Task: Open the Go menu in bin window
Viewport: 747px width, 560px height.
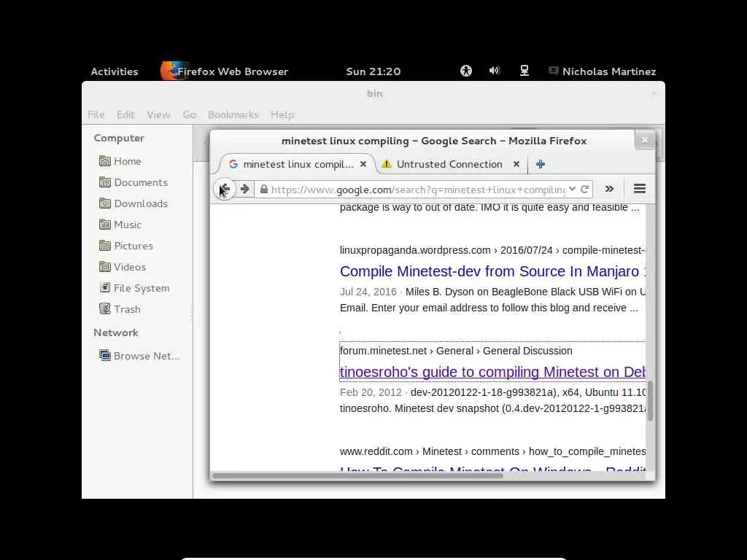Action: [x=189, y=114]
